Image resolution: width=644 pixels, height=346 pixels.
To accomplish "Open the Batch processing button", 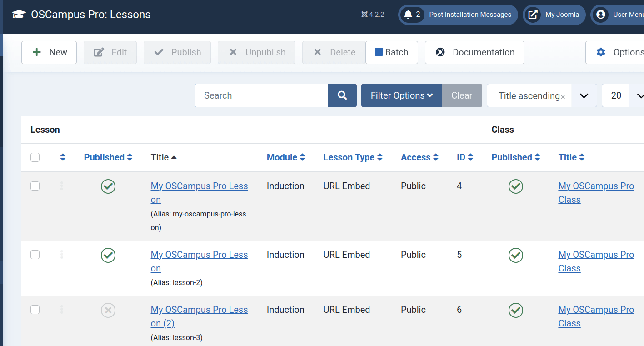I will tap(392, 52).
